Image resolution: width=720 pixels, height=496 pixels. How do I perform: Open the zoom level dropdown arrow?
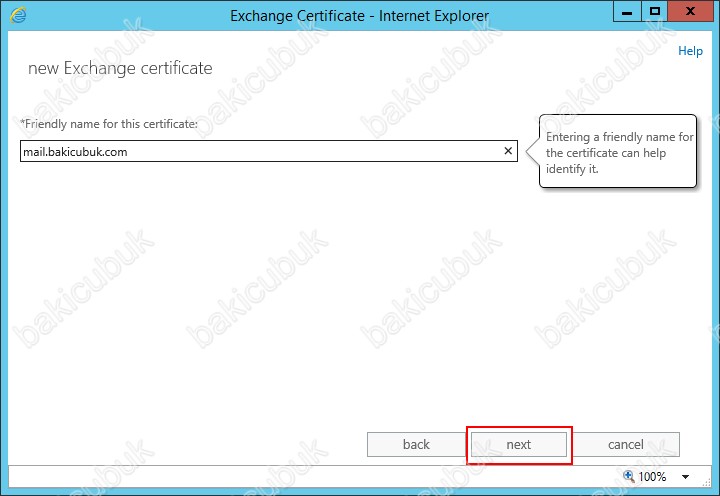(685, 477)
